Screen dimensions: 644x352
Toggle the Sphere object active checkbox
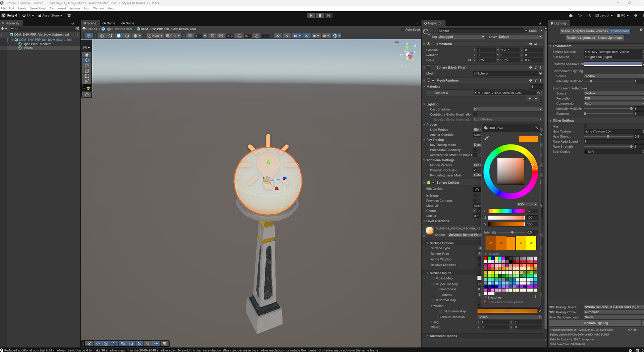coord(435,31)
